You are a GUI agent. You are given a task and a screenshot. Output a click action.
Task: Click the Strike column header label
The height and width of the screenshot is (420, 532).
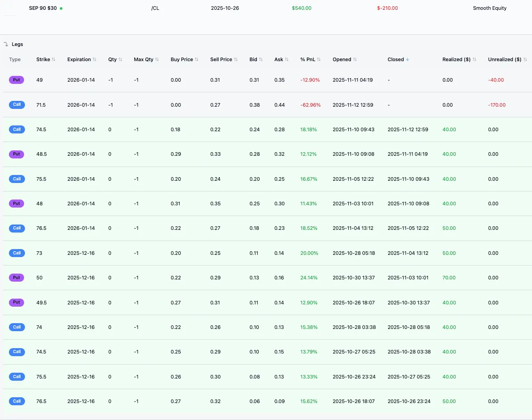43,59
